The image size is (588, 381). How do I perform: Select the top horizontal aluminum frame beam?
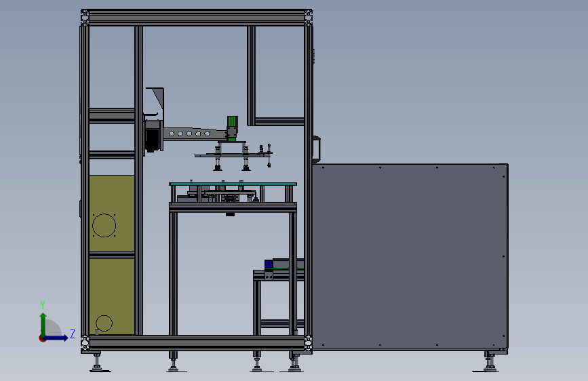click(197, 18)
